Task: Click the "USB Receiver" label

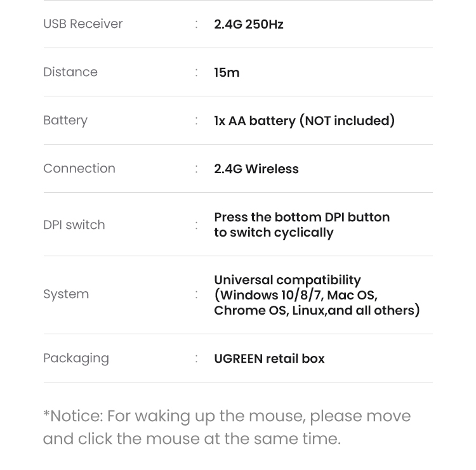Action: click(83, 24)
